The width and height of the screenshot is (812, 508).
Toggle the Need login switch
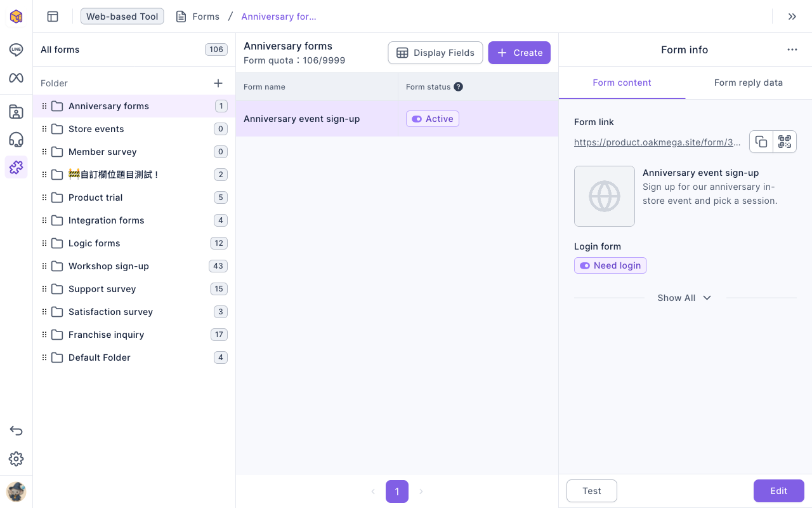[585, 265]
